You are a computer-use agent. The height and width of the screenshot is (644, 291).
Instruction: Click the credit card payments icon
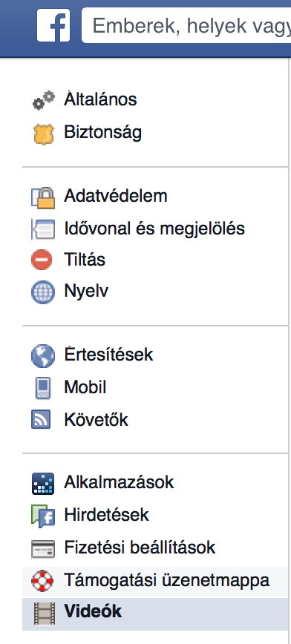43,549
